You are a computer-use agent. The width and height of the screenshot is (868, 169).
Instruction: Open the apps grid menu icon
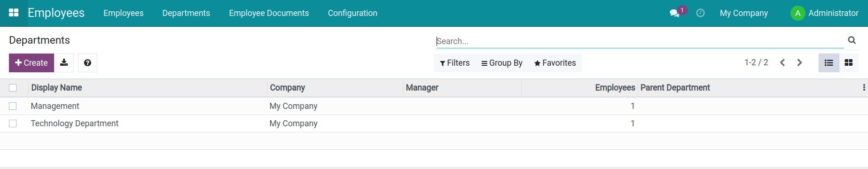point(14,13)
